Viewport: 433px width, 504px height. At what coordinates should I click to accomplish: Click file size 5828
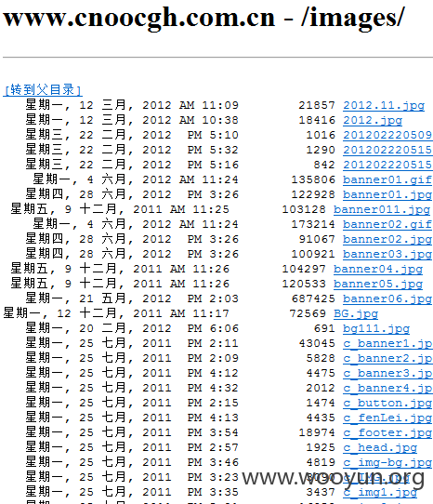(x=321, y=358)
